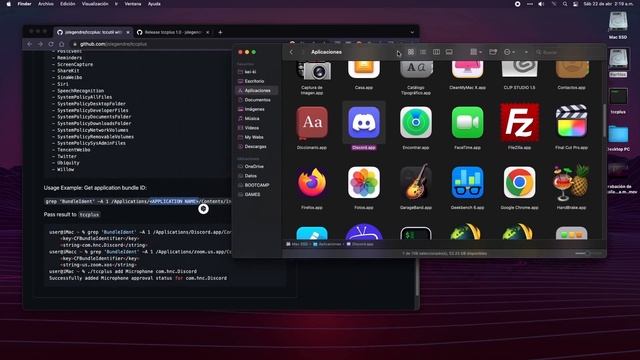Viewport: 640px width, 360px height.
Task: Switch Finder to gallery view
Action: click(449, 52)
